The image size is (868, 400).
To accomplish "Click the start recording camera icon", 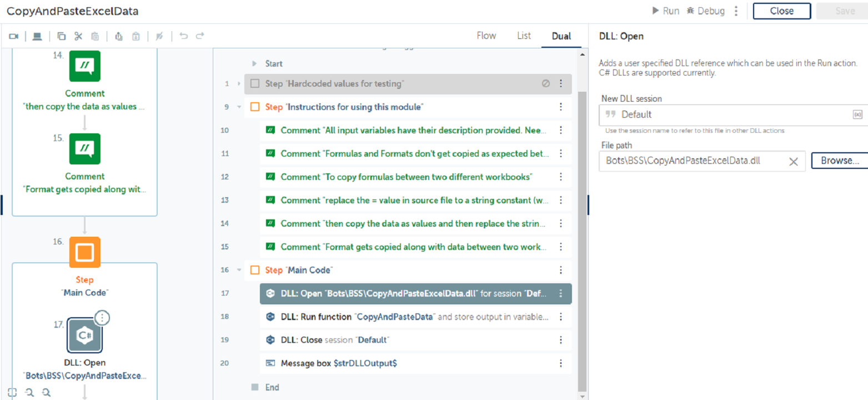I will point(14,36).
